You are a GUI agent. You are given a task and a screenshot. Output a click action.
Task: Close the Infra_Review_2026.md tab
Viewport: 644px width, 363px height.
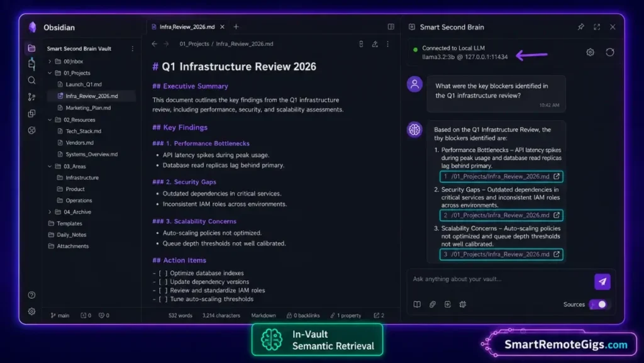222,26
